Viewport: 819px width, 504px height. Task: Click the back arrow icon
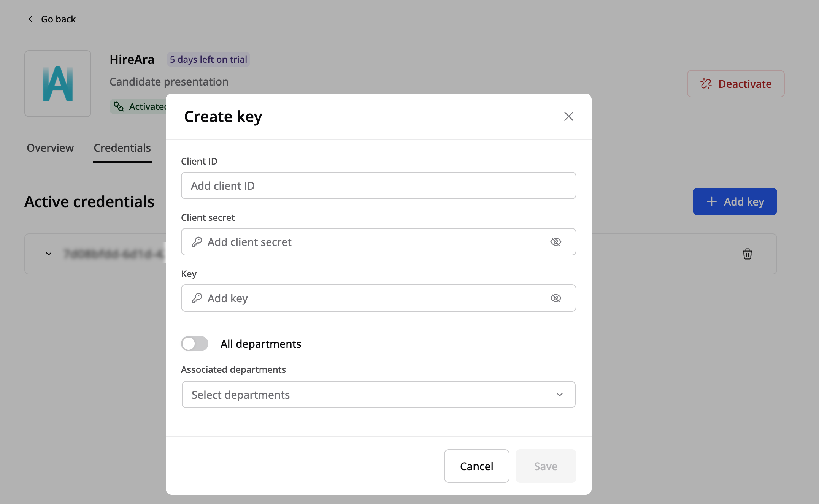pyautogui.click(x=30, y=19)
